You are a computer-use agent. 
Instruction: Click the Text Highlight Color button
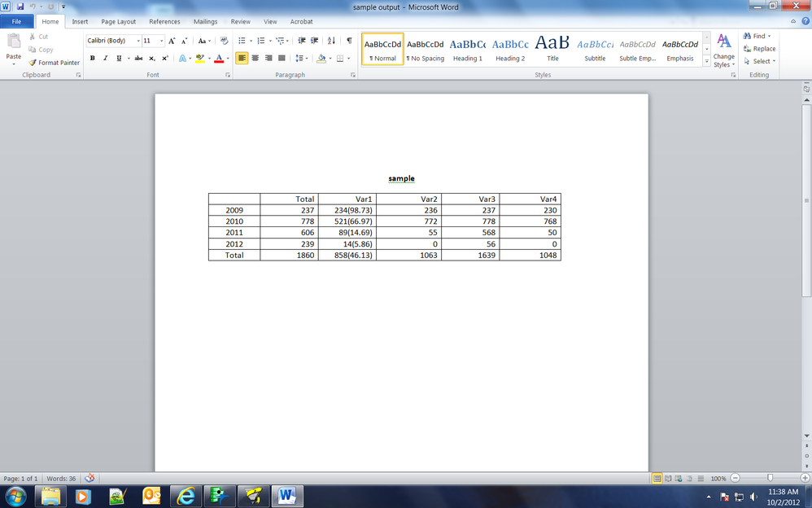(200, 59)
